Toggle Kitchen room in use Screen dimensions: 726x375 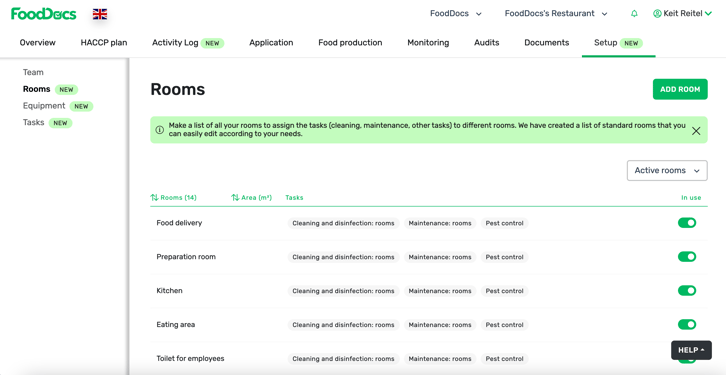(x=687, y=291)
